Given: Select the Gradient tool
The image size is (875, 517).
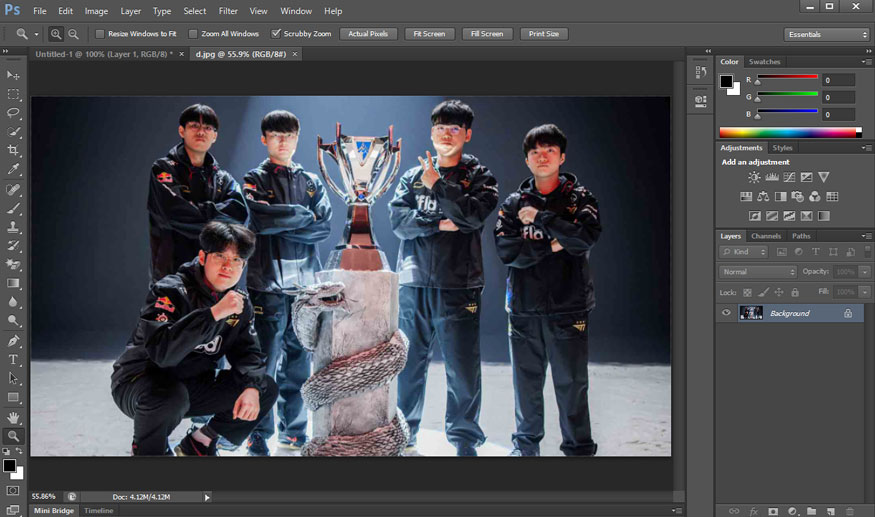Looking at the screenshot, I should [13, 284].
